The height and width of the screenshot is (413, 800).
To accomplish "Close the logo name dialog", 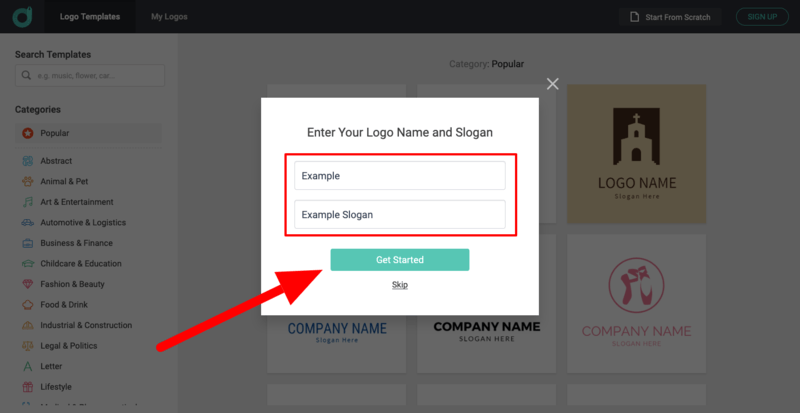I will click(x=553, y=84).
